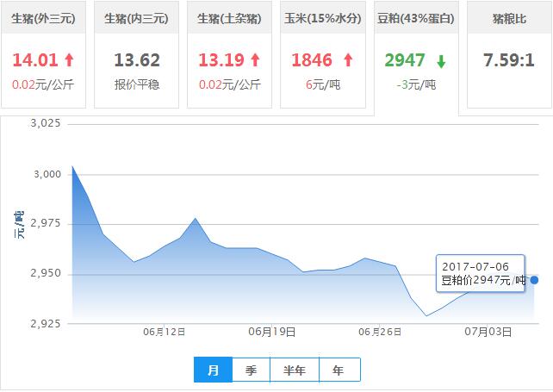Click the 2,950 y-axis value

click(x=46, y=273)
